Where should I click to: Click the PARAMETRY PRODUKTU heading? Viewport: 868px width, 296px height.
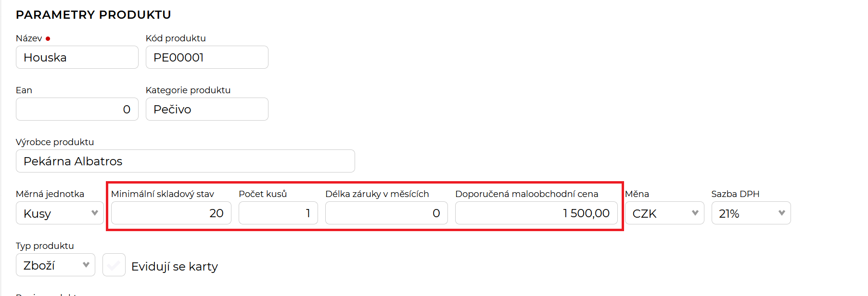(93, 15)
